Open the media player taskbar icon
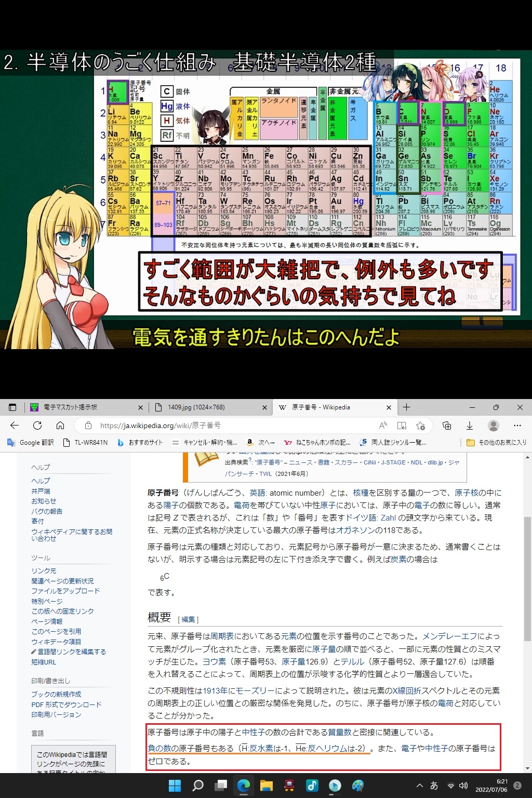The height and width of the screenshot is (798, 532). tap(335, 786)
